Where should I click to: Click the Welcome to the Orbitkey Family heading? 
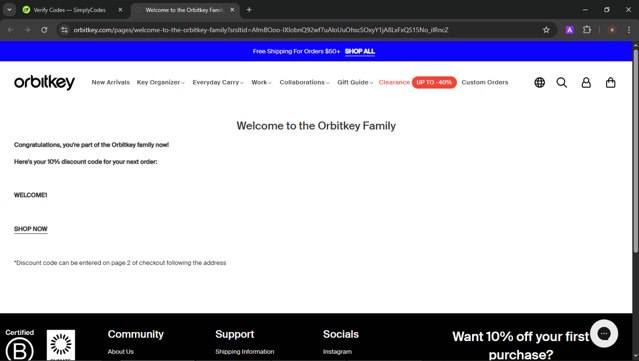coord(316,126)
